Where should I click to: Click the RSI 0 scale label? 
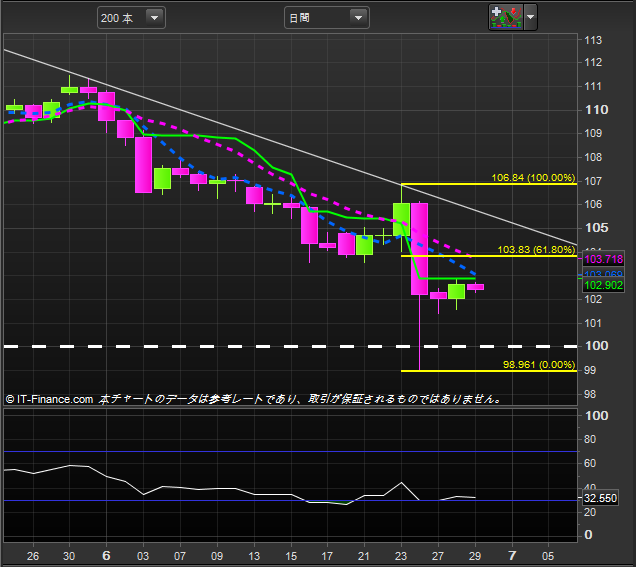coord(588,535)
